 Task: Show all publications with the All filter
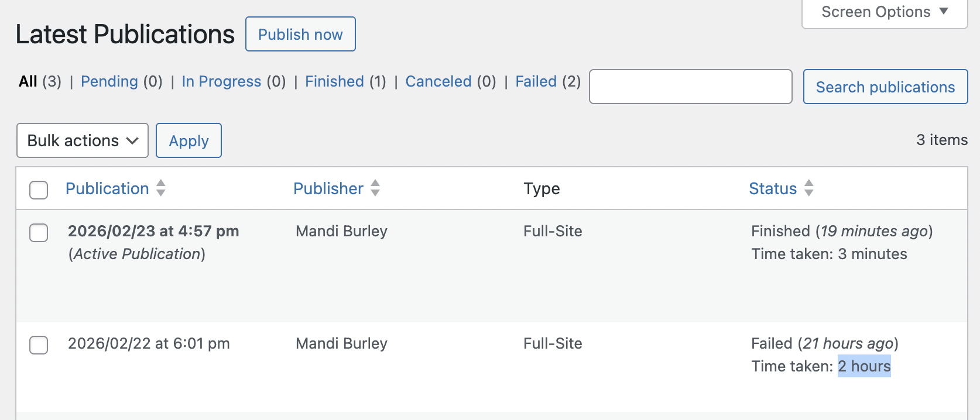(28, 81)
